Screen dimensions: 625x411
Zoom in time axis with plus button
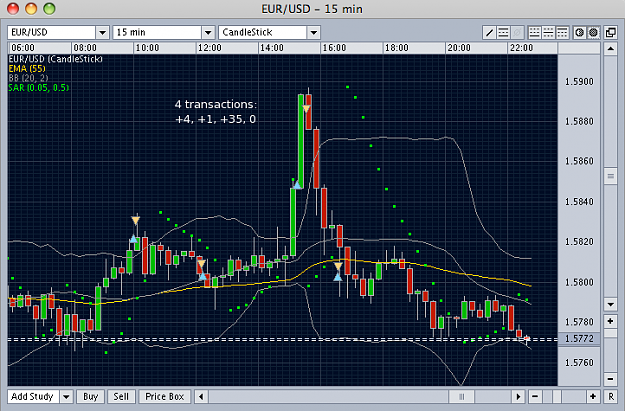[x=593, y=397]
